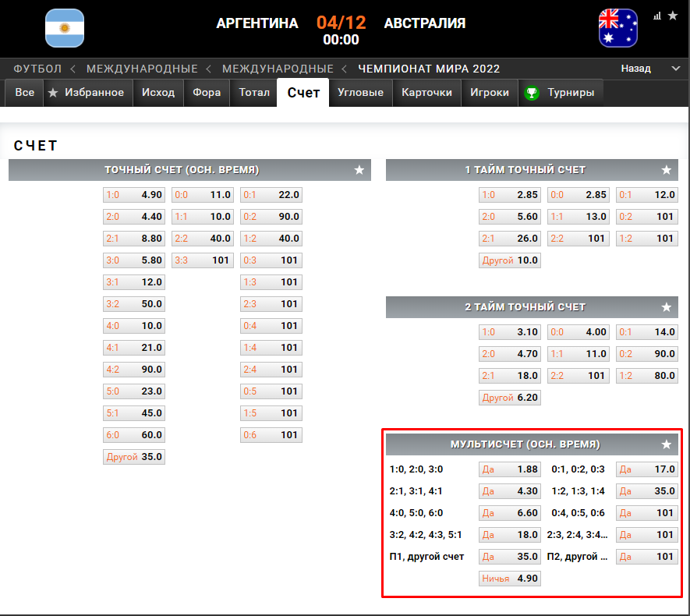
Task: Collapse the 2 тайм точный счет header
Action: pyautogui.click(x=525, y=307)
